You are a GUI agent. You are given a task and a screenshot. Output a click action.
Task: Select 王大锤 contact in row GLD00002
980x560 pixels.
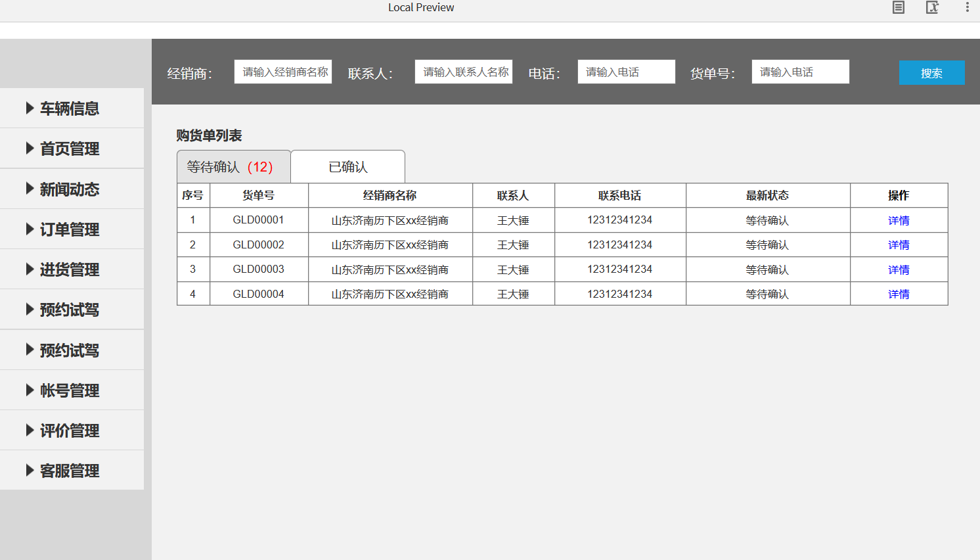coord(513,245)
